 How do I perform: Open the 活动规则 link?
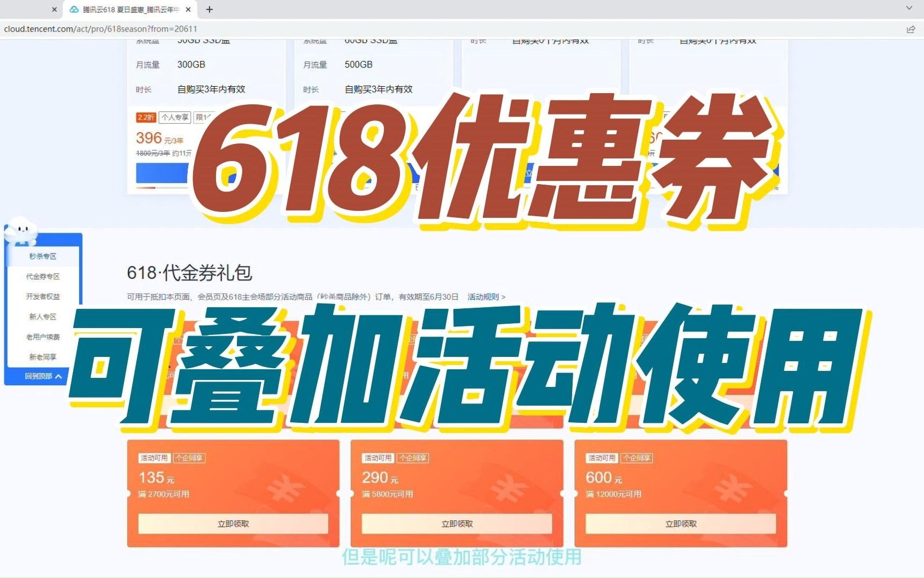(486, 296)
